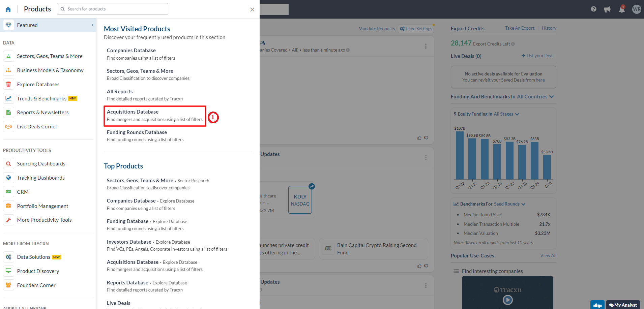Open help question mark icon
Screen dimensions: 644x309
point(593,9)
